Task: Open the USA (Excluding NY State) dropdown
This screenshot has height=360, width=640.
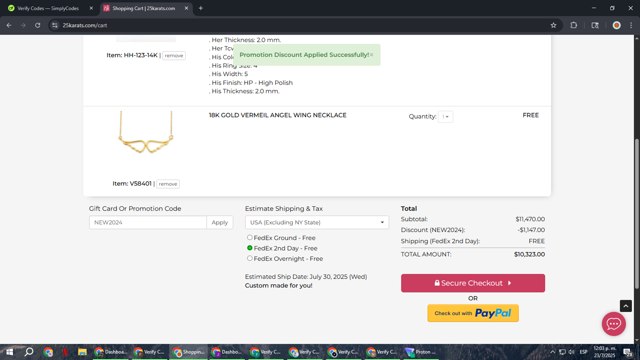Action: (317, 222)
